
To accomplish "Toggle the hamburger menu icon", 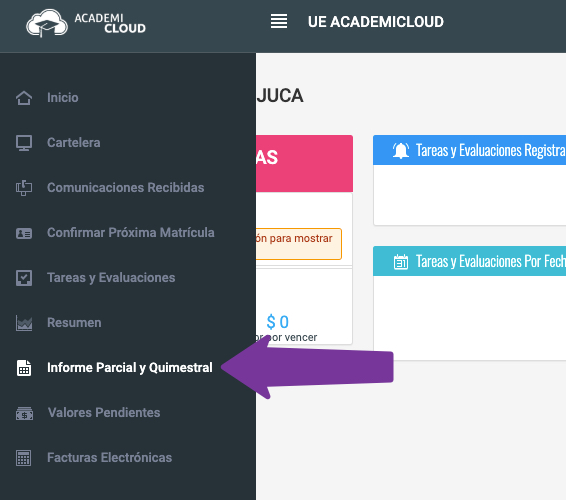I will coord(279,21).
